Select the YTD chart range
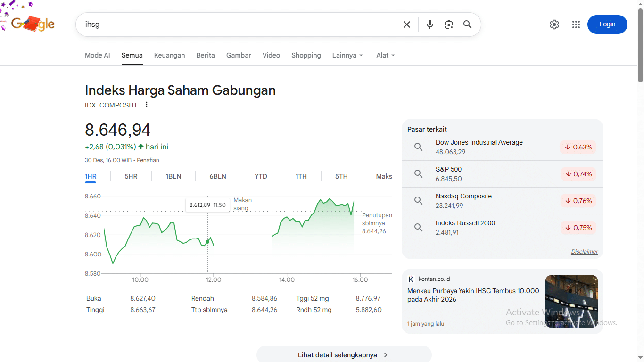The image size is (644, 362). (261, 176)
